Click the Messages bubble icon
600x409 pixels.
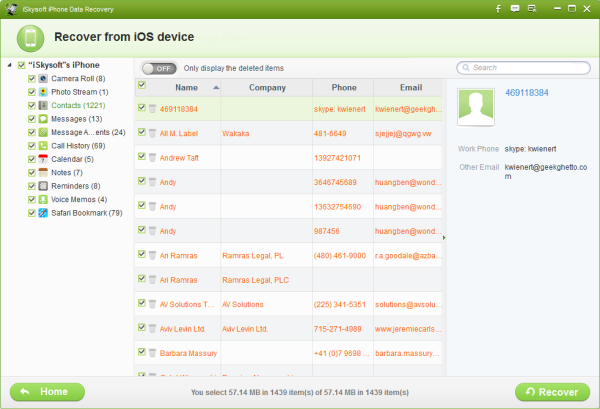click(x=43, y=119)
